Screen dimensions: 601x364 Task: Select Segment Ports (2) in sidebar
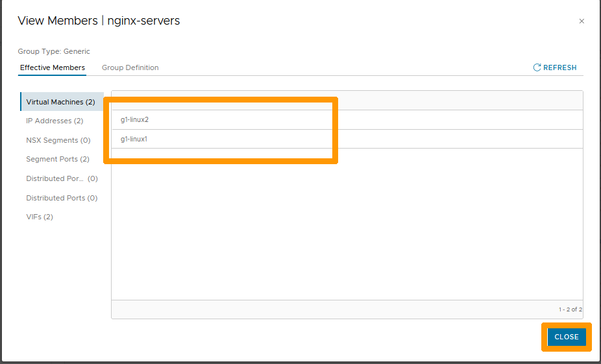tap(58, 159)
